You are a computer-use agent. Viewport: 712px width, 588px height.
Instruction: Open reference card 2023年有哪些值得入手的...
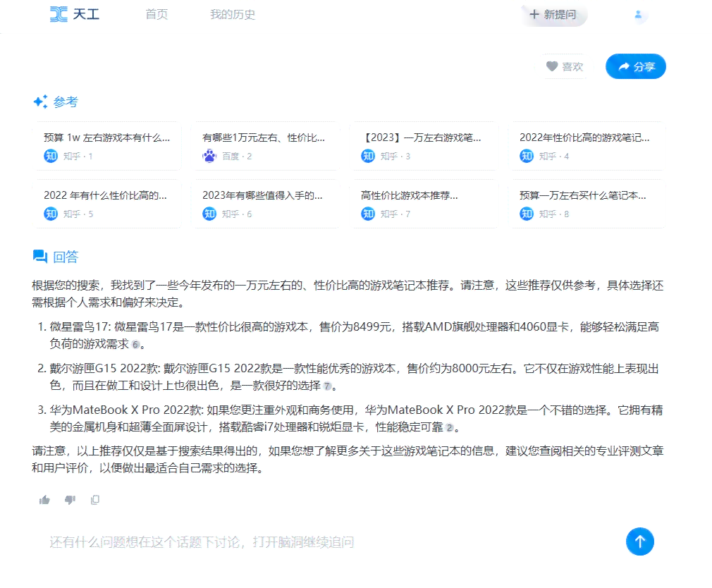266,204
